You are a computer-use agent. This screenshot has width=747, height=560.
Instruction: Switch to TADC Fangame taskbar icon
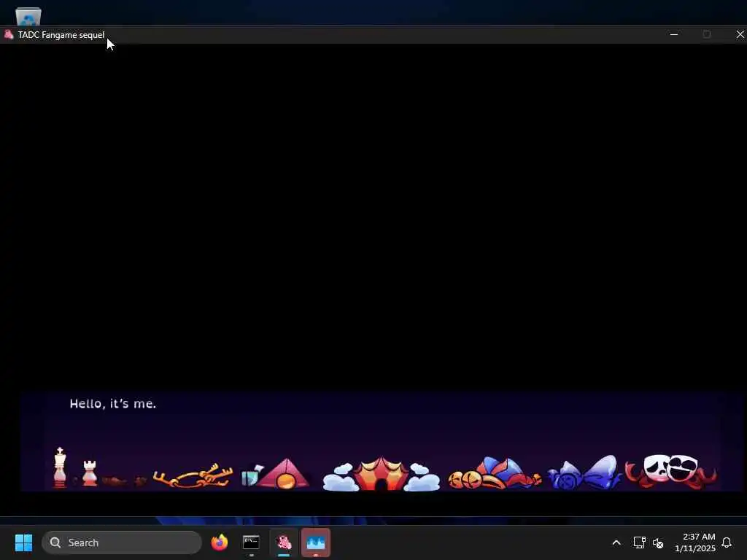[284, 542]
